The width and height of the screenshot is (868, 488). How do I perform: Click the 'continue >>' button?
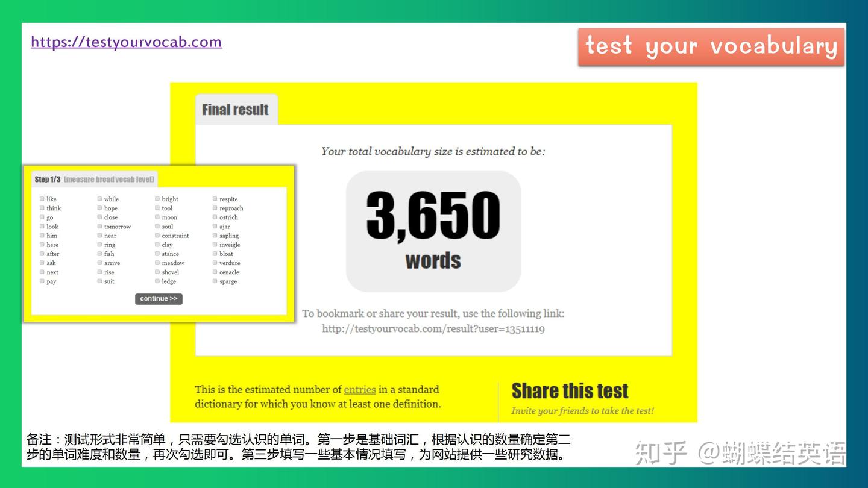click(159, 299)
